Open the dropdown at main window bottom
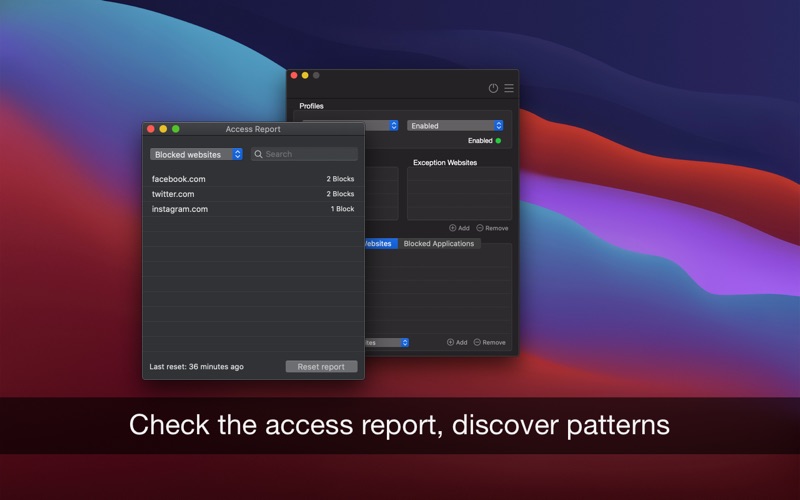 pyautogui.click(x=387, y=342)
